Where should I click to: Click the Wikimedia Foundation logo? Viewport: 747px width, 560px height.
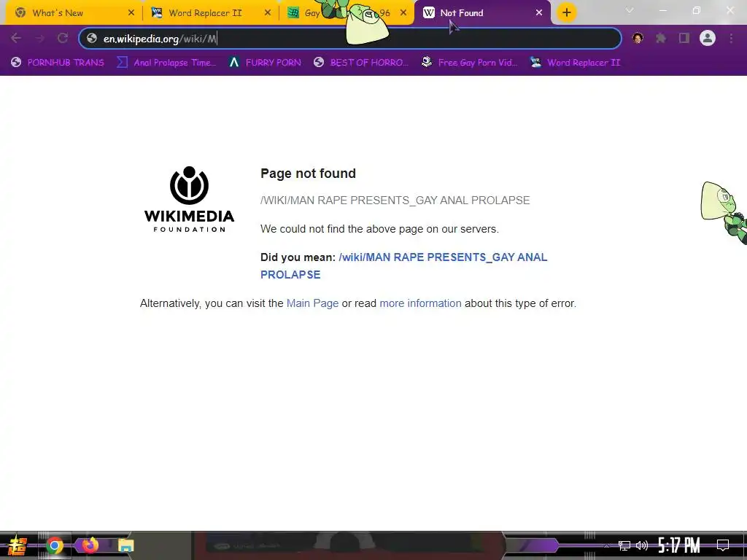[x=189, y=199]
